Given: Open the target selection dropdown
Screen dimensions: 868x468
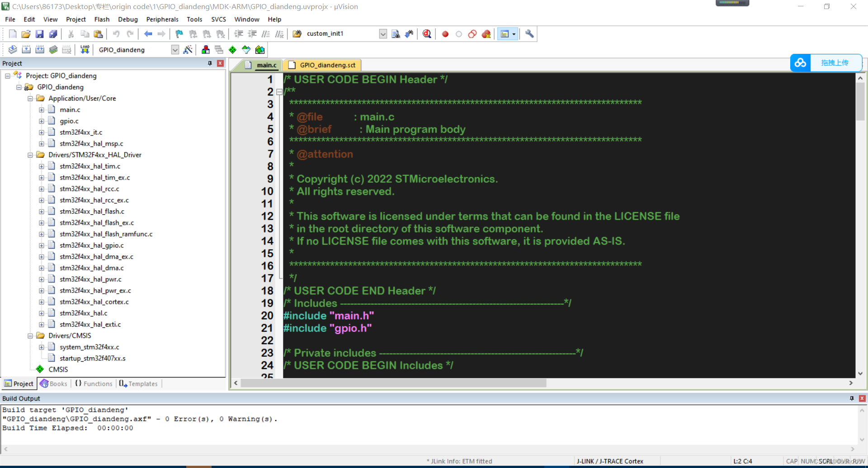Looking at the screenshot, I should coord(175,50).
